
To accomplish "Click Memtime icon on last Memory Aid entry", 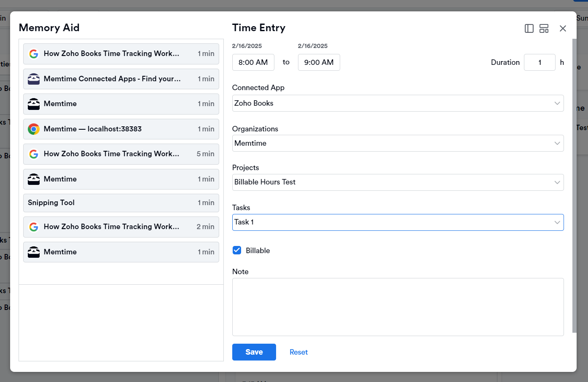I will coord(34,252).
